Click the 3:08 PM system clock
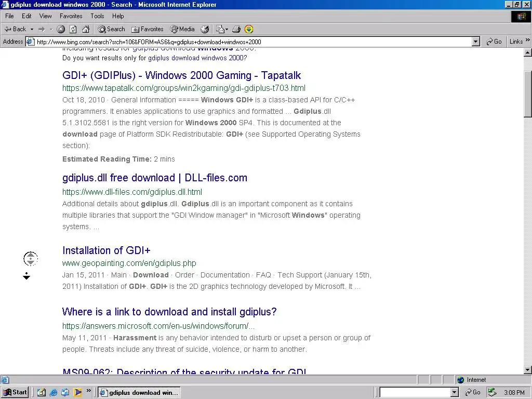The height and width of the screenshot is (399, 532). [x=514, y=393]
